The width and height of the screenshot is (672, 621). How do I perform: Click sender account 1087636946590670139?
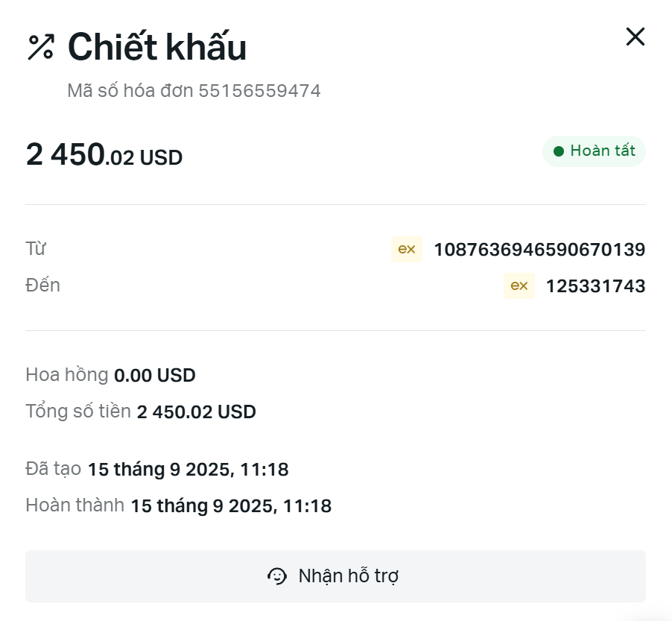[x=539, y=250]
